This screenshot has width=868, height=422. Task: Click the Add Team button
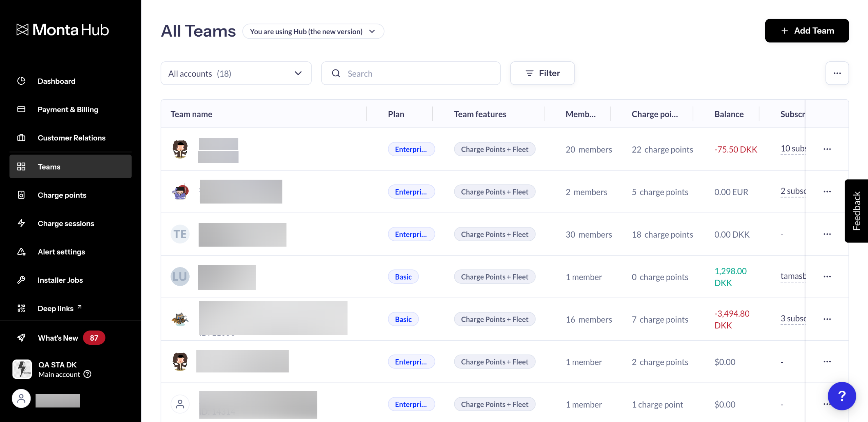click(x=807, y=31)
